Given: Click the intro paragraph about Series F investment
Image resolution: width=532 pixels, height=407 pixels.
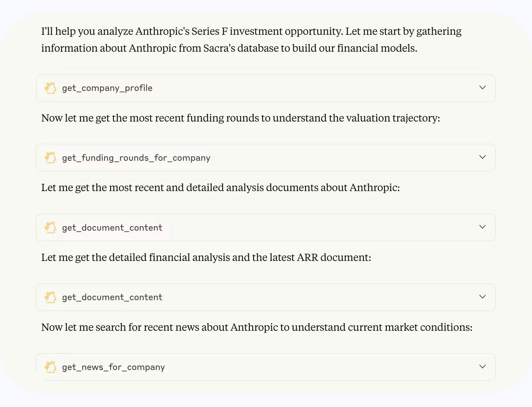Looking at the screenshot, I should [x=251, y=40].
